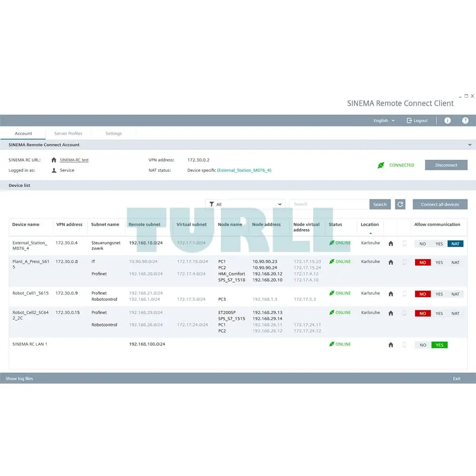Click the Device name column header

(26, 225)
